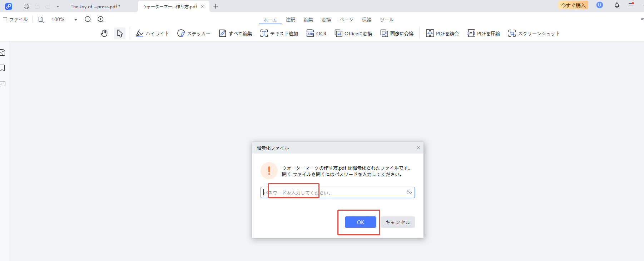
Task: Click the 今すぐ購入 button
Action: [x=573, y=5]
